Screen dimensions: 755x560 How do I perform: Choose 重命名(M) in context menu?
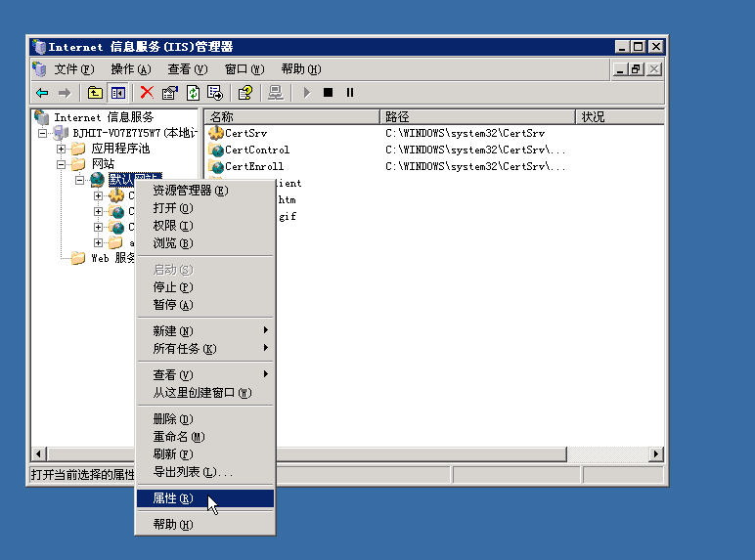[x=205, y=437]
